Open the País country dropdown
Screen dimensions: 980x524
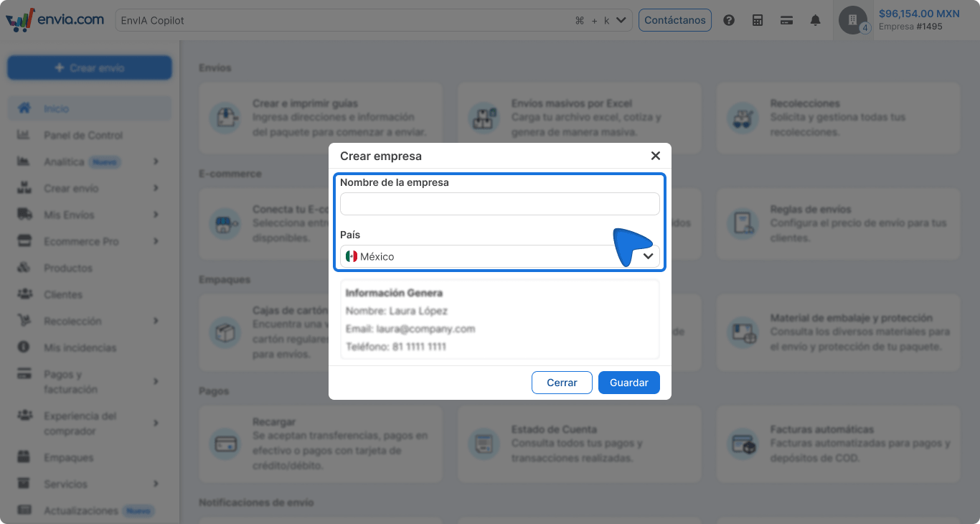(x=499, y=256)
